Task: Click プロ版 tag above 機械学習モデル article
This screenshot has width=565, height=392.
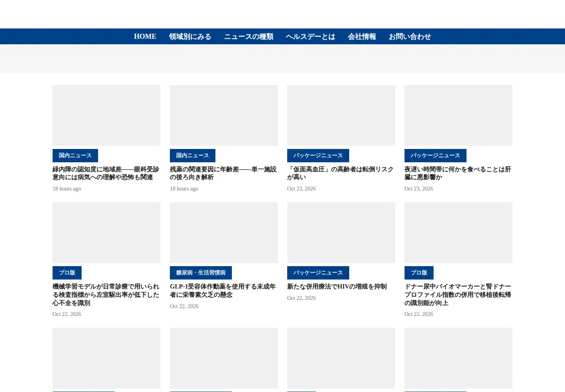Action: 67,273
